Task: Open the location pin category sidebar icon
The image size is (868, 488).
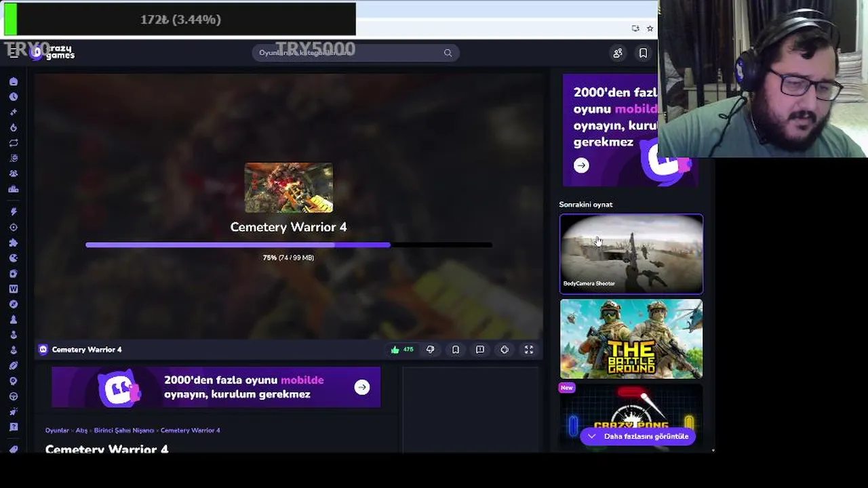Action: point(14,381)
